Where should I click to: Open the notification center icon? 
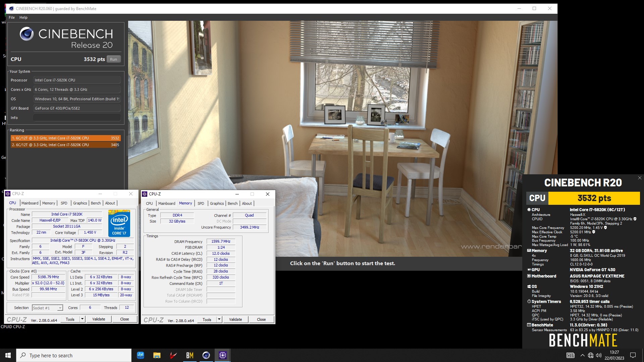633,355
